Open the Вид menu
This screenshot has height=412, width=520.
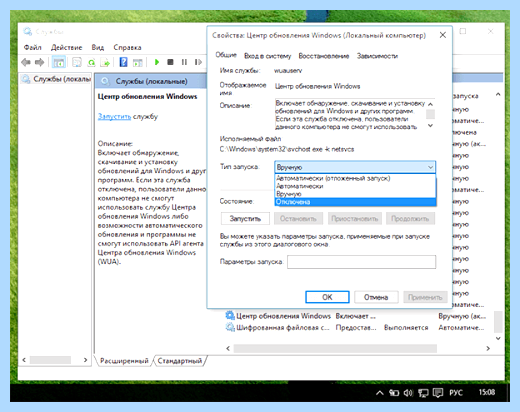98,47
